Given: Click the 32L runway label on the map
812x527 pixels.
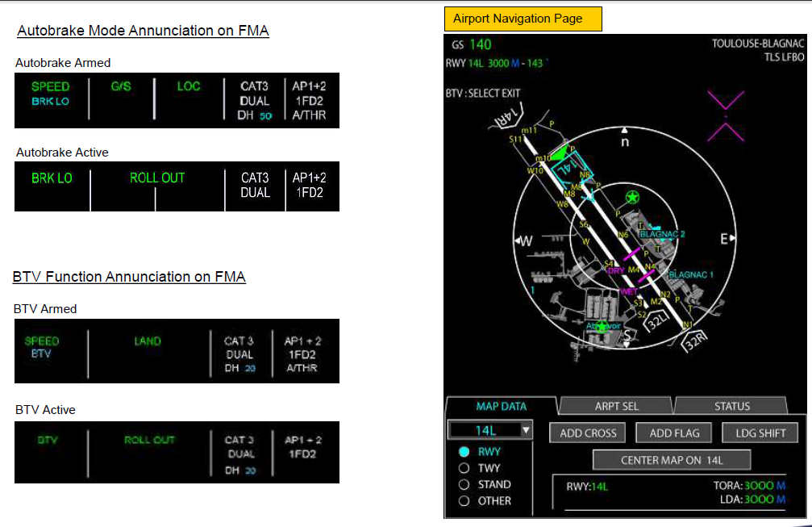Looking at the screenshot, I should (x=656, y=321).
